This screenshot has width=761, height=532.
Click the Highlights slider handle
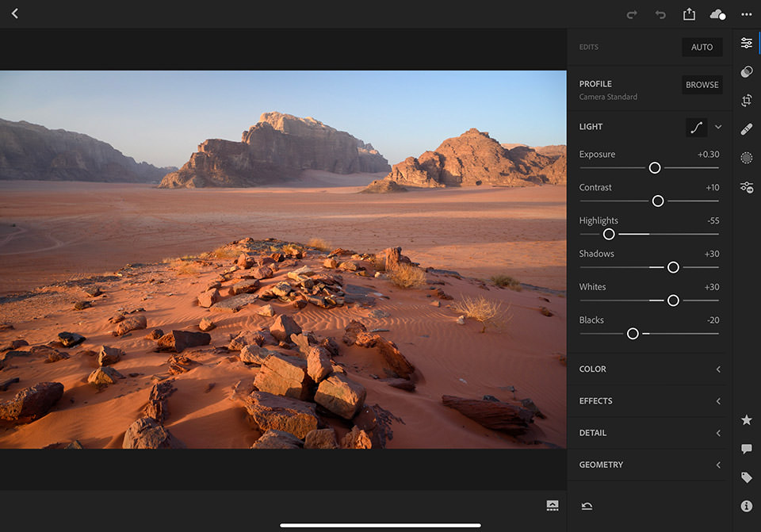pyautogui.click(x=609, y=234)
